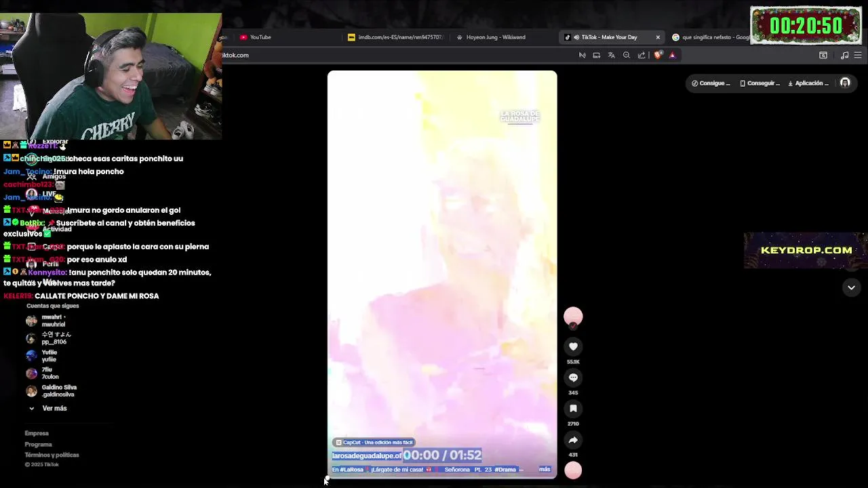Open the music note playlist icon

click(844, 56)
